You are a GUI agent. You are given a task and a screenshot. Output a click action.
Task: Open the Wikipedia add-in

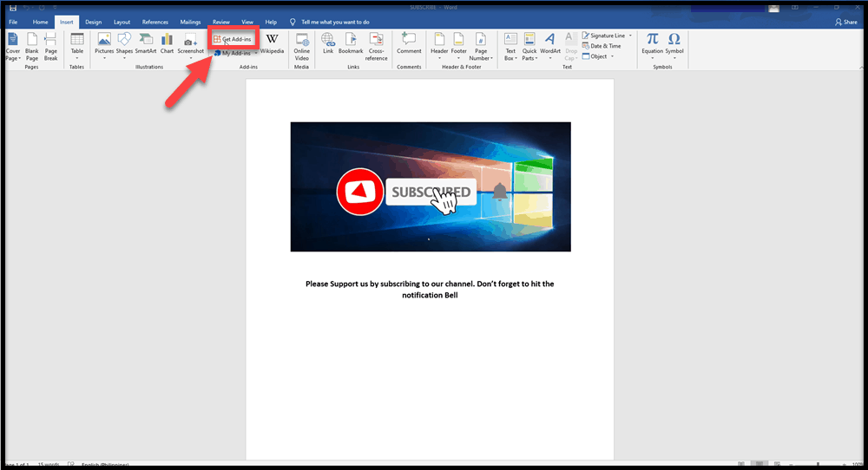272,44
